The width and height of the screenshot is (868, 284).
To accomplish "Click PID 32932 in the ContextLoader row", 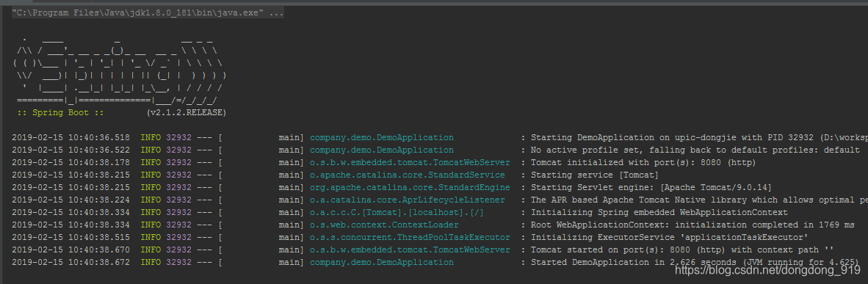I will [178, 225].
